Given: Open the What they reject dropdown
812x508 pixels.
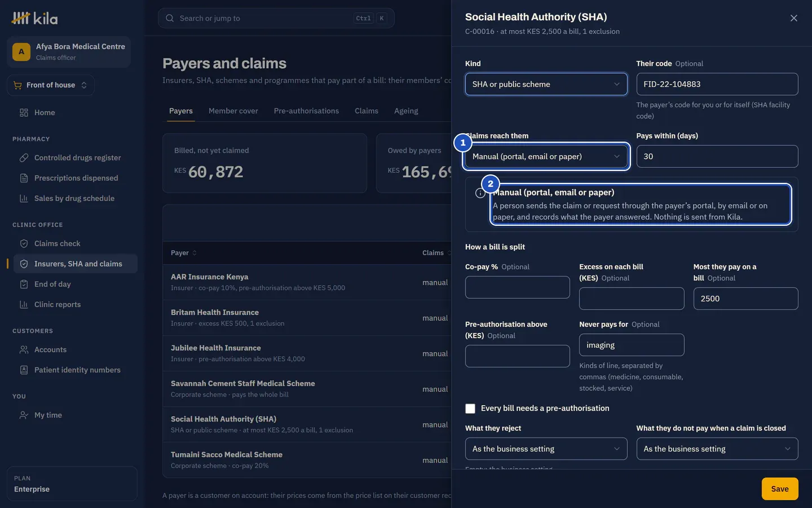Looking at the screenshot, I should coord(546,449).
